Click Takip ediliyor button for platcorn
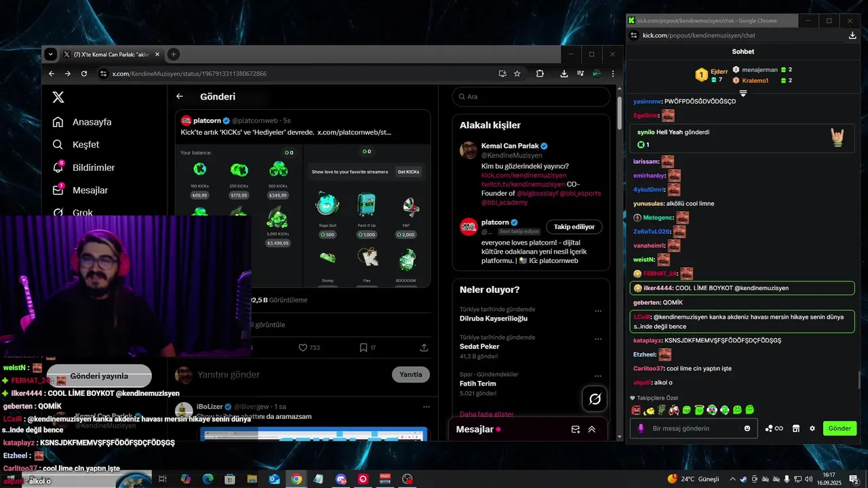This screenshot has height=488, width=868. tap(574, 226)
